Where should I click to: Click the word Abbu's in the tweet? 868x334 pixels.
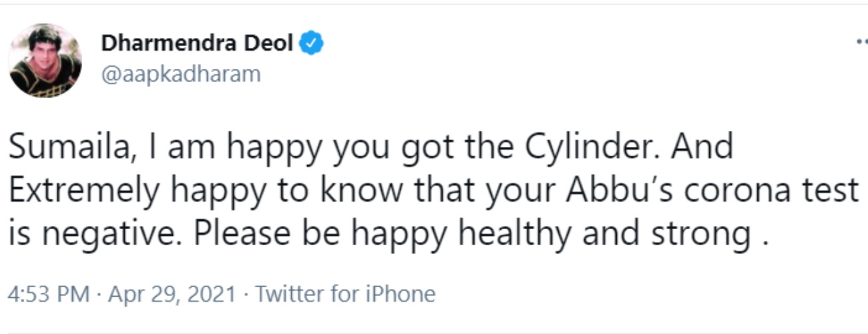coord(609,191)
